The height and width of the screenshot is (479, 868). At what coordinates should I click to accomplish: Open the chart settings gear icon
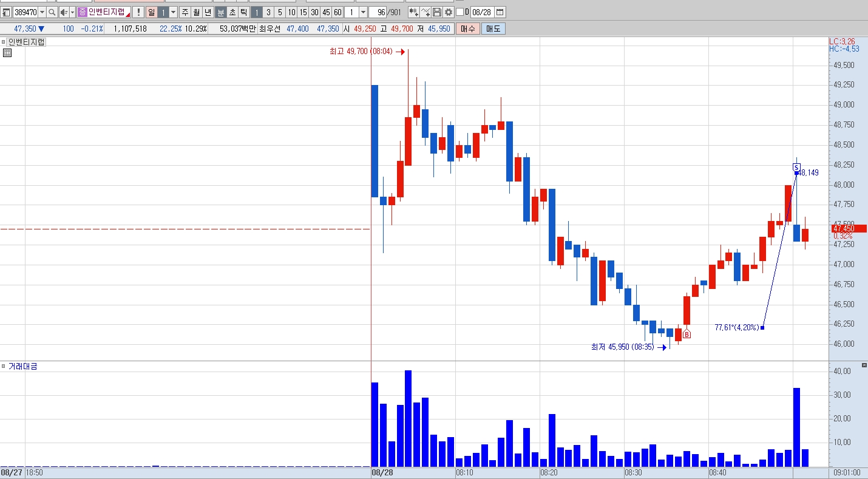coord(449,12)
